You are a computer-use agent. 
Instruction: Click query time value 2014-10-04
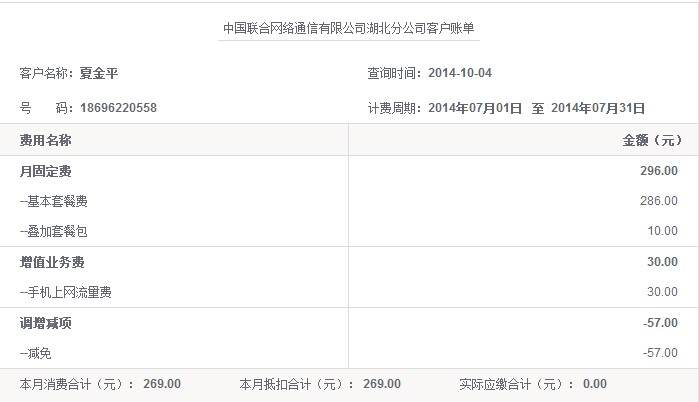[459, 73]
